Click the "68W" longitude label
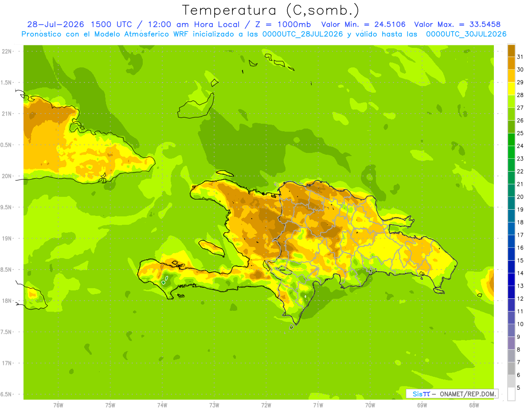Image resolution: width=532 pixels, height=411 pixels. [x=474, y=405]
